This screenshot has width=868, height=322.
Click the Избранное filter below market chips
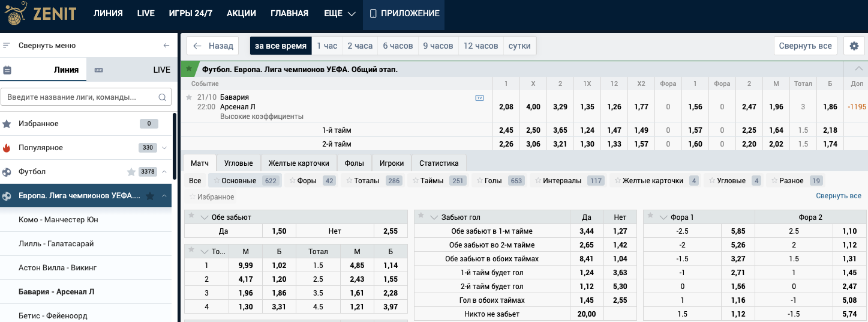coord(211,196)
